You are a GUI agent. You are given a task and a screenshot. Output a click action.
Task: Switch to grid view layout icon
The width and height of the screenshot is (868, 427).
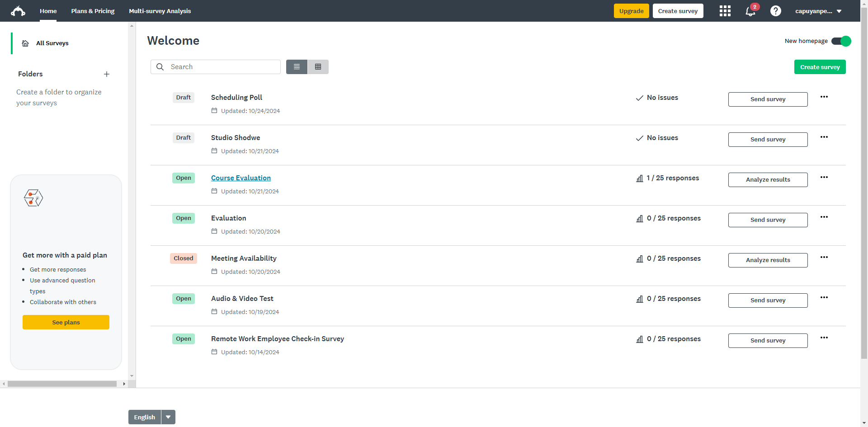318,67
